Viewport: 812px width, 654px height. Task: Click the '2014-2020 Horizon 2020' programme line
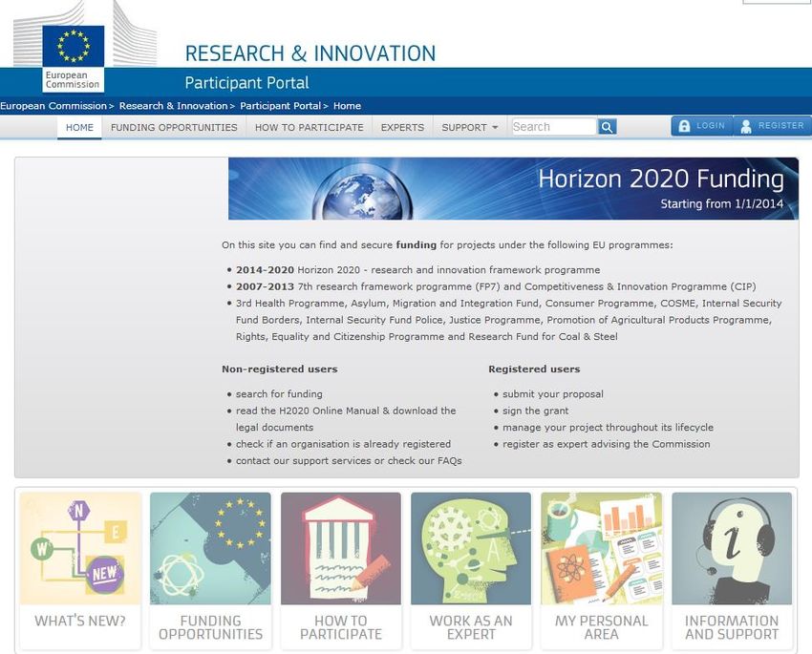pyautogui.click(x=417, y=270)
